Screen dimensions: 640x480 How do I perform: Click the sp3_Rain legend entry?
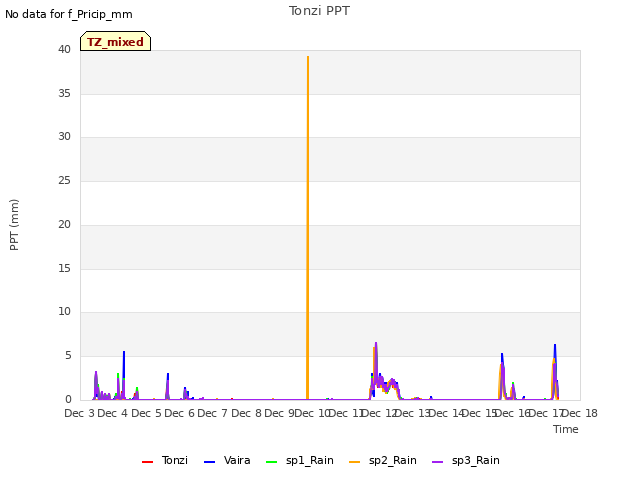pos(466,460)
